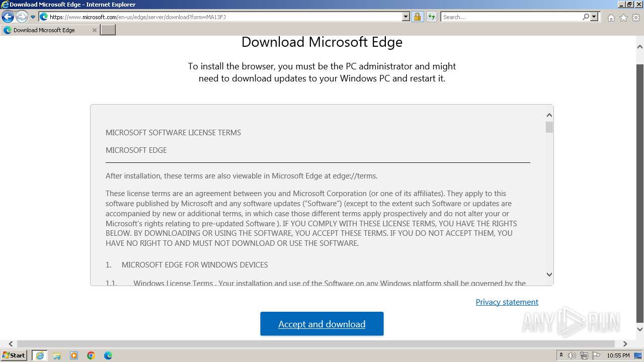Click the page vertical scrollbar thumb

(x=639, y=193)
